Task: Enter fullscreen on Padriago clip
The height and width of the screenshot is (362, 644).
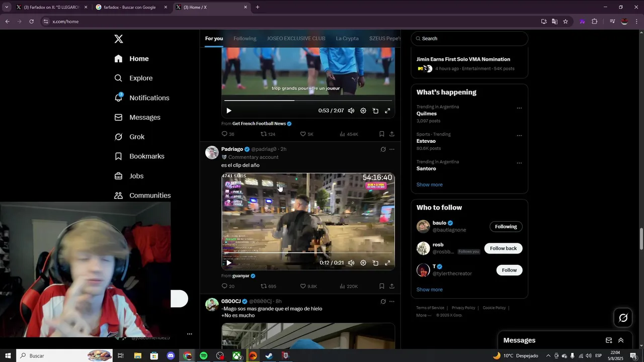Action: [x=387, y=263]
